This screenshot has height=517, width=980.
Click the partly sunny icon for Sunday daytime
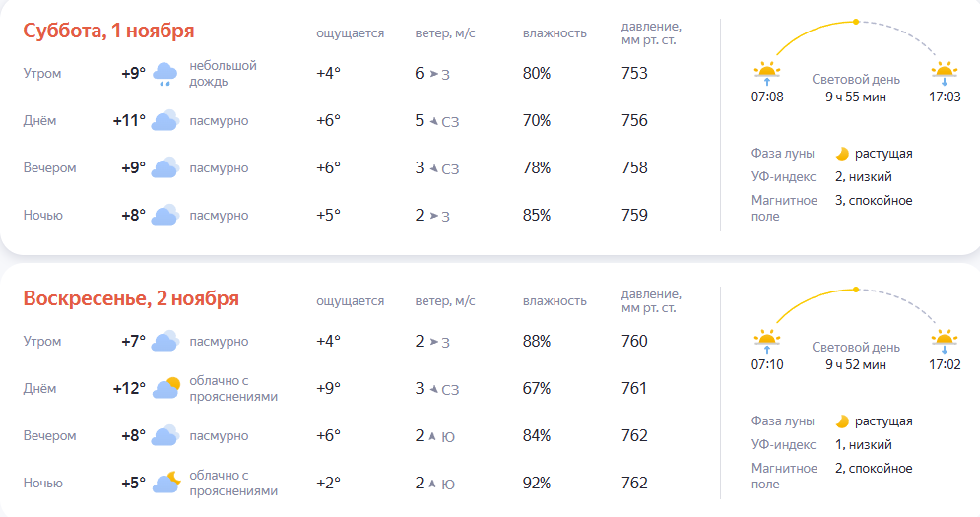coord(166,388)
